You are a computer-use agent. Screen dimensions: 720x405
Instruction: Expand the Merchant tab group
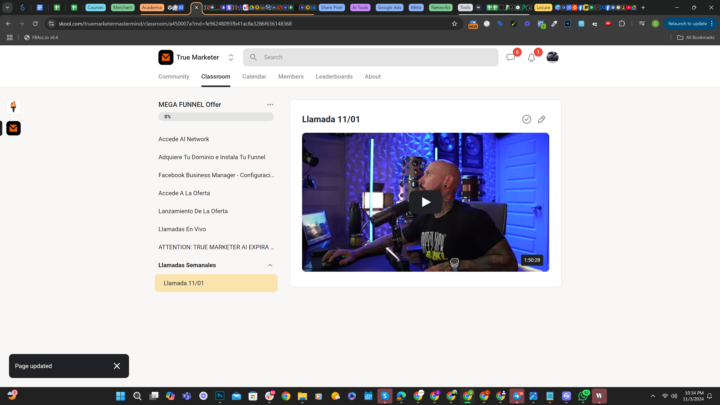tap(123, 7)
